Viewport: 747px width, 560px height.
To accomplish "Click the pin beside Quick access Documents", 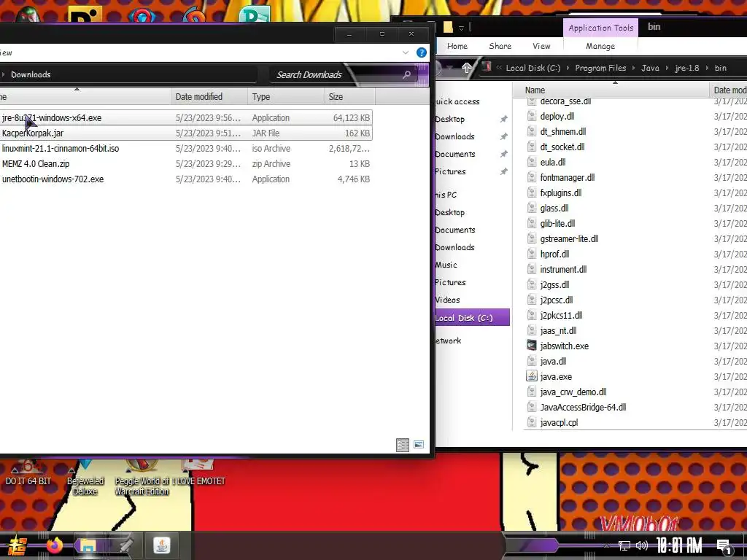I will tap(503, 154).
